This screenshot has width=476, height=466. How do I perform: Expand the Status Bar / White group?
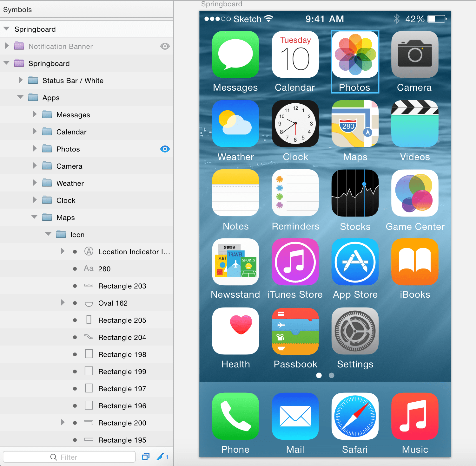click(x=21, y=80)
